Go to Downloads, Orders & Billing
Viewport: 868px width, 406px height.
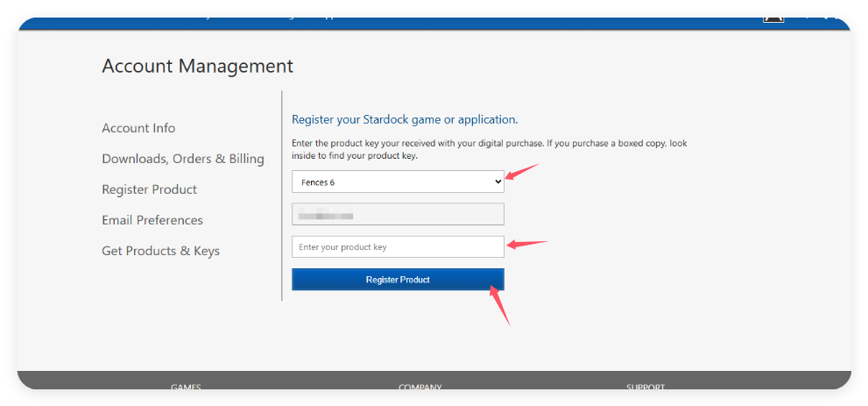183,159
